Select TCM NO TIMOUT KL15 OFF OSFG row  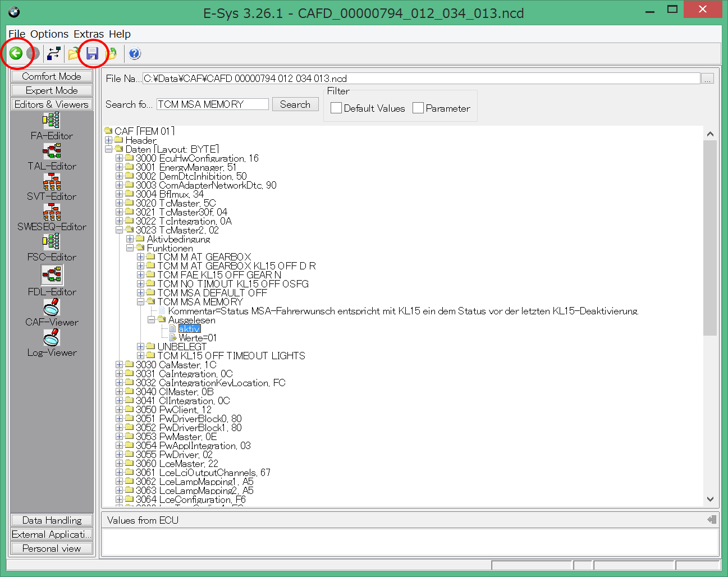click(233, 284)
